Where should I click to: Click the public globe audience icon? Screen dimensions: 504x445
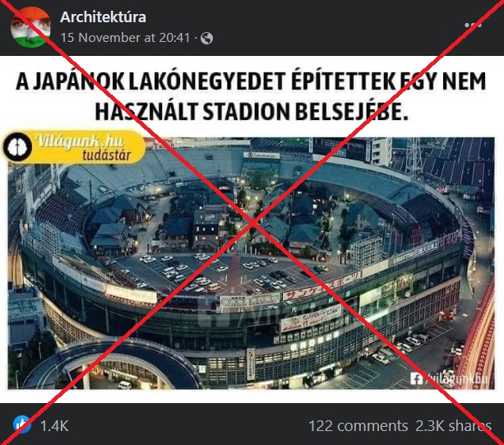click(206, 39)
